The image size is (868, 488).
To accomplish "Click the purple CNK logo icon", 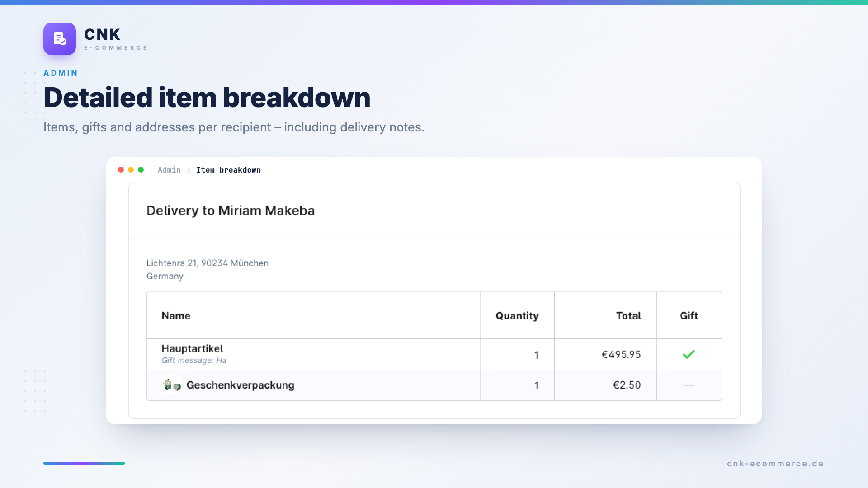I will click(60, 39).
